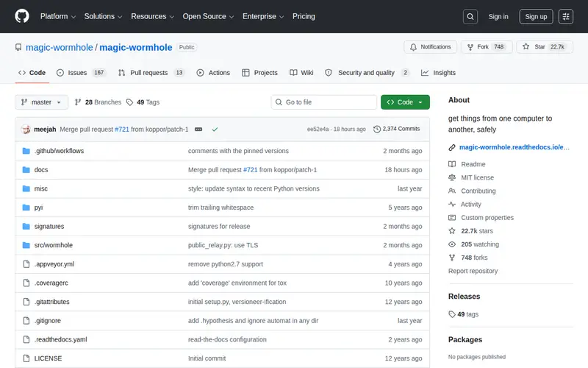Image resolution: width=588 pixels, height=368 pixels.
Task: Focus the Go to file field
Action: [324, 102]
